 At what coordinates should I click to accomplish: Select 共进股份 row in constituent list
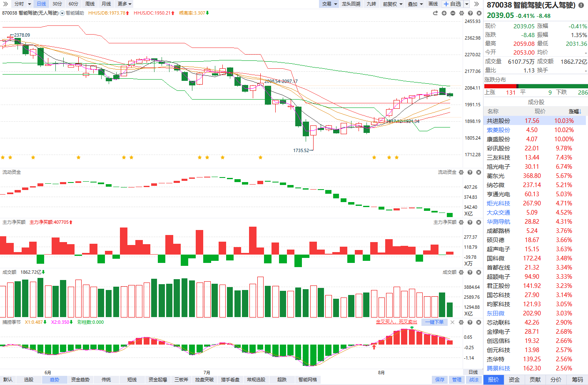tap(536, 121)
